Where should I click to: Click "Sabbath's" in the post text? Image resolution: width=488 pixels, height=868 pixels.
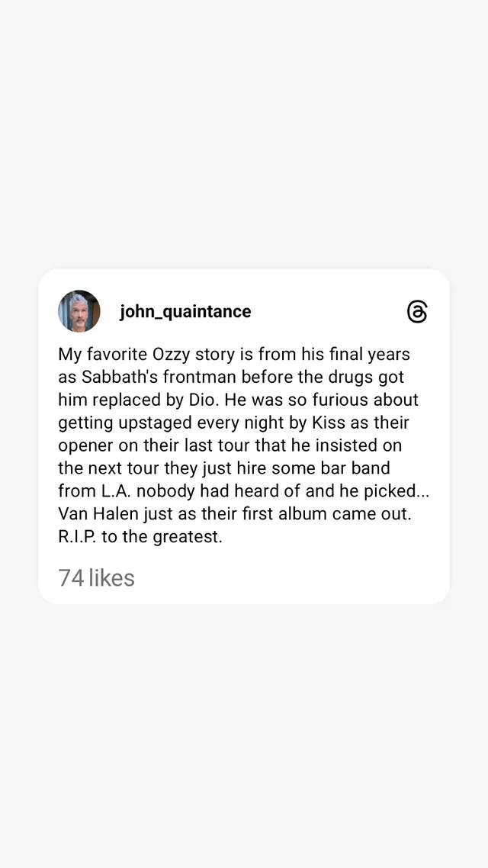pyautogui.click(x=114, y=377)
